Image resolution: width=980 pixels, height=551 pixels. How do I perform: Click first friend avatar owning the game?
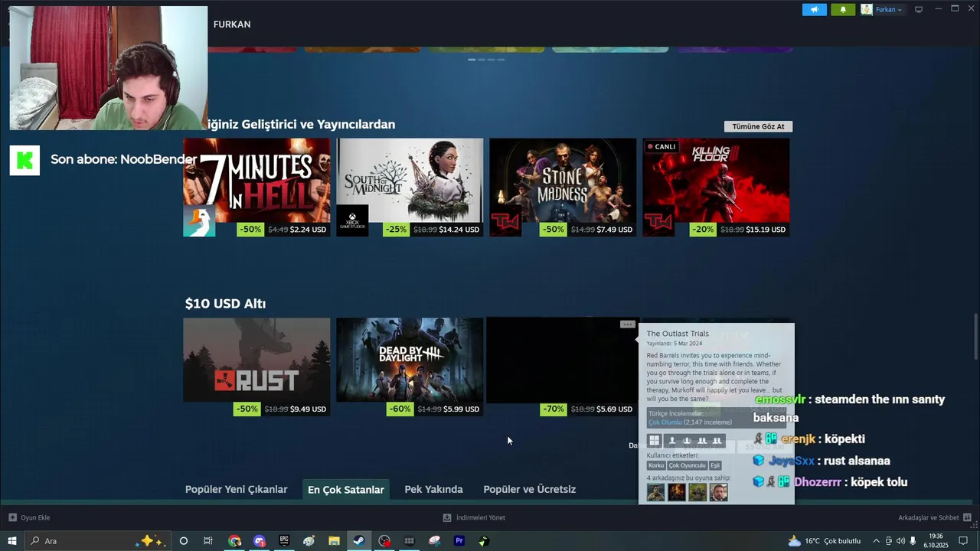tap(656, 492)
